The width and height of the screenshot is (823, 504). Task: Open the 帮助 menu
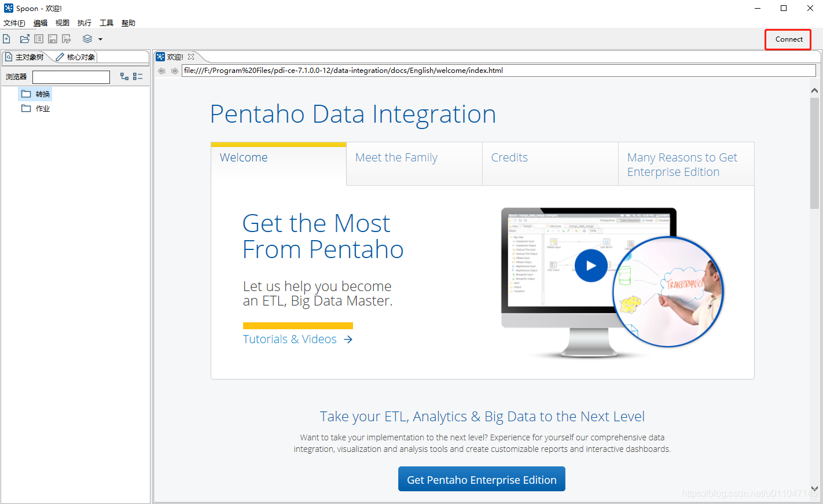(x=128, y=23)
